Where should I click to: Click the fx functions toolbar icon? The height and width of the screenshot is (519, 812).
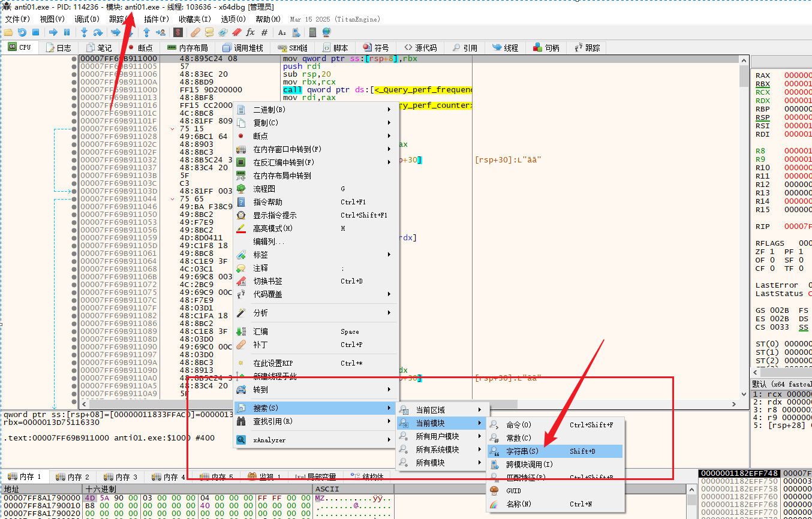[x=250, y=32]
